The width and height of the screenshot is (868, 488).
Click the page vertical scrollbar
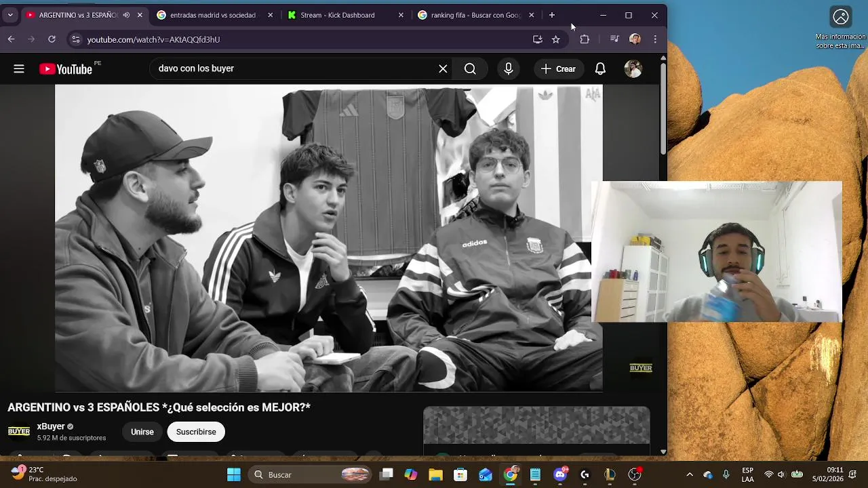coord(663,108)
